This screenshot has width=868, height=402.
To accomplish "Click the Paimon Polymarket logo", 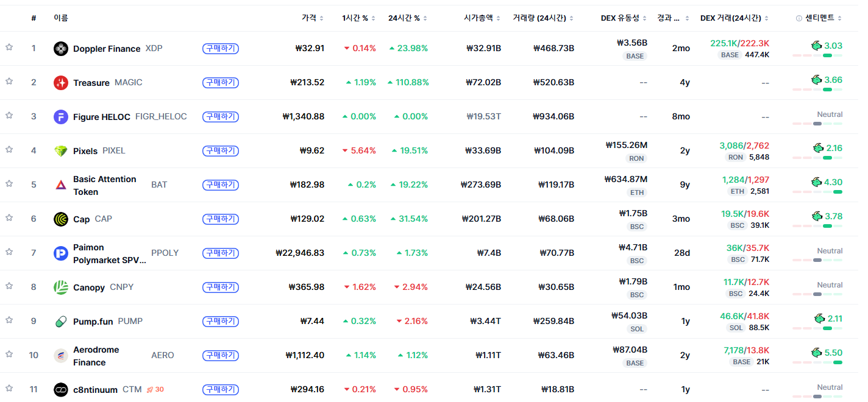I will 60,253.
